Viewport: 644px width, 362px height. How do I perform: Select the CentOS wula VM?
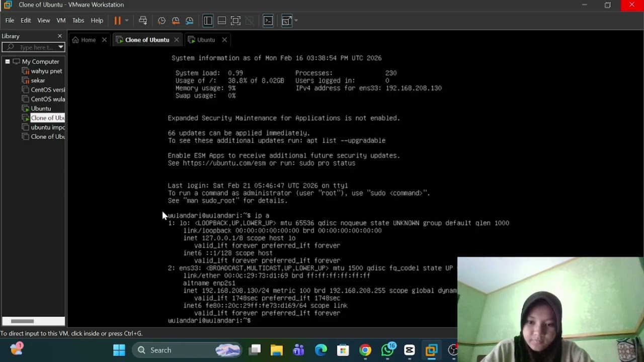tap(48, 99)
